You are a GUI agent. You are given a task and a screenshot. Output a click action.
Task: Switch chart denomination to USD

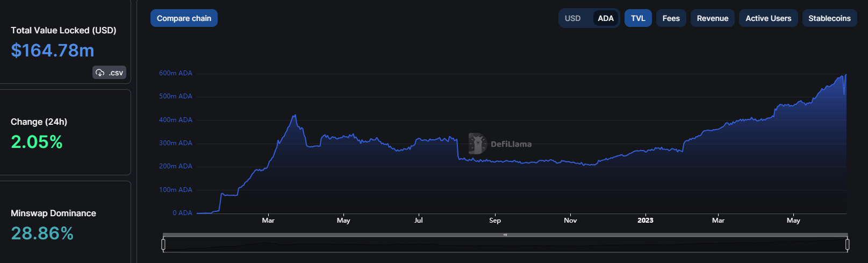pos(572,18)
